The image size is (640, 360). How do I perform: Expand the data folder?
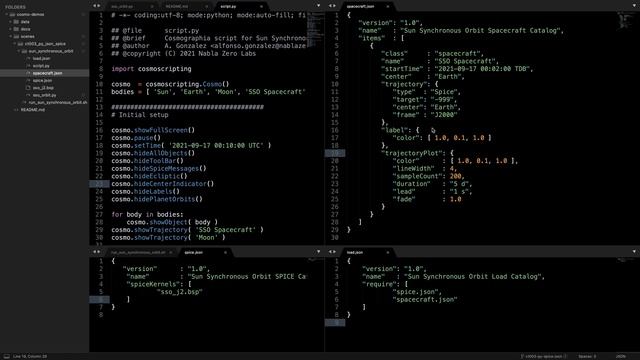click(11, 22)
